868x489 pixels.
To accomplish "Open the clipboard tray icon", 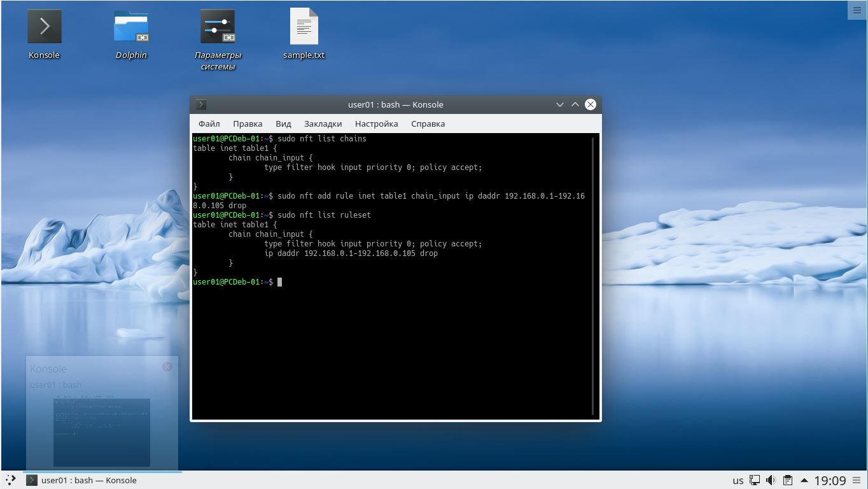I will [x=787, y=480].
